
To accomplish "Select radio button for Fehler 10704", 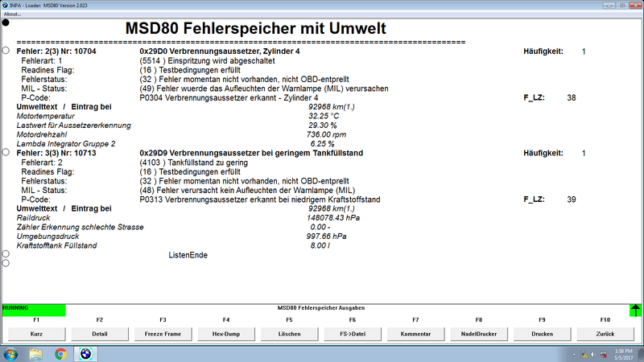I will click(6, 51).
